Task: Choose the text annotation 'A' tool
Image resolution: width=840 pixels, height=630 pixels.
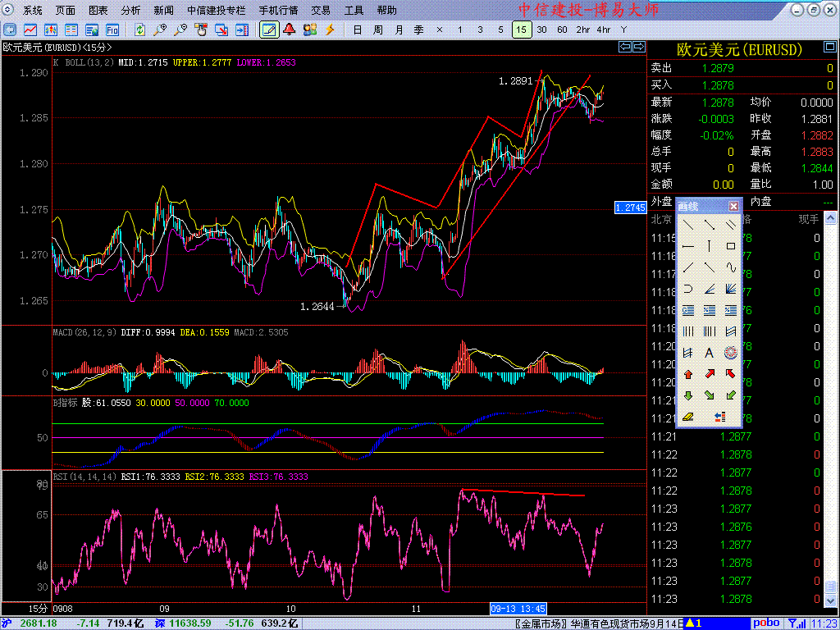Action: 710,353
